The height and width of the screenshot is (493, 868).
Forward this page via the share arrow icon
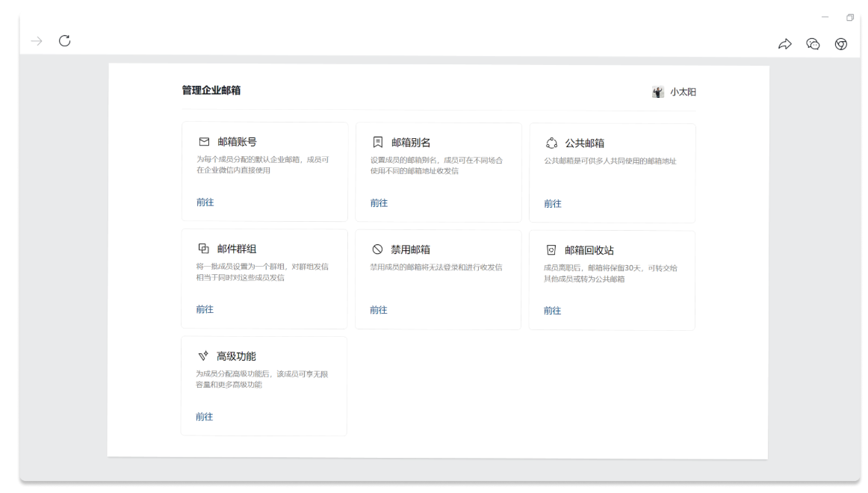point(784,44)
